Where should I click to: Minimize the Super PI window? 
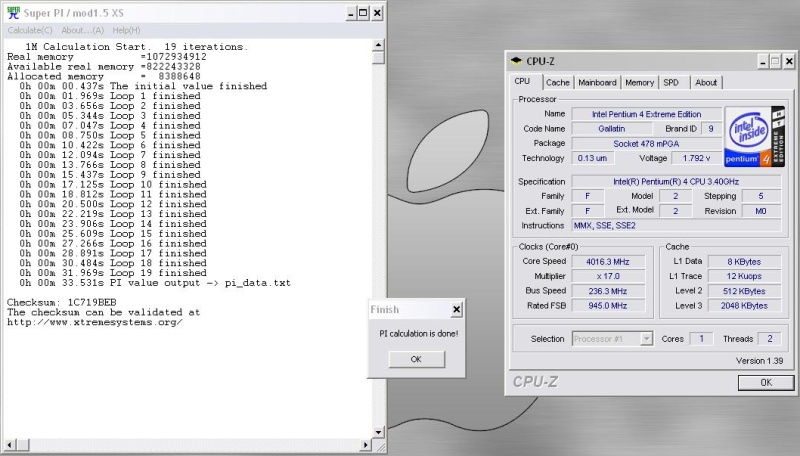[x=351, y=13]
